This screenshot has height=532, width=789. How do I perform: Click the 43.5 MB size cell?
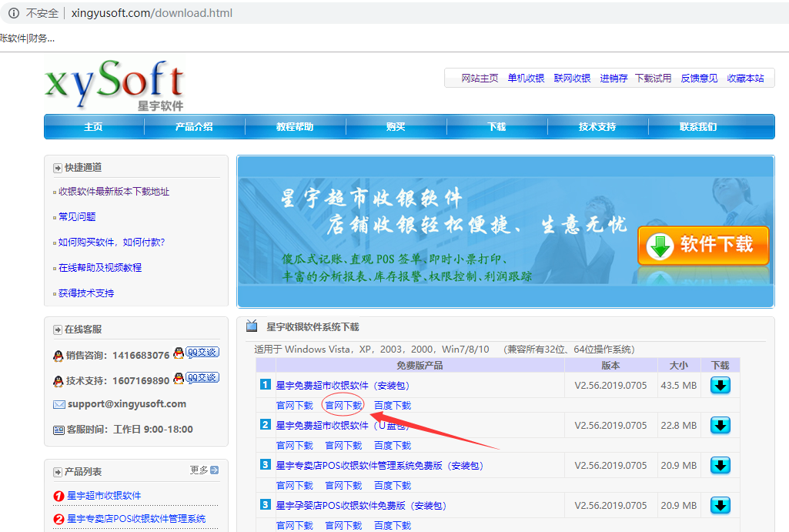click(679, 386)
